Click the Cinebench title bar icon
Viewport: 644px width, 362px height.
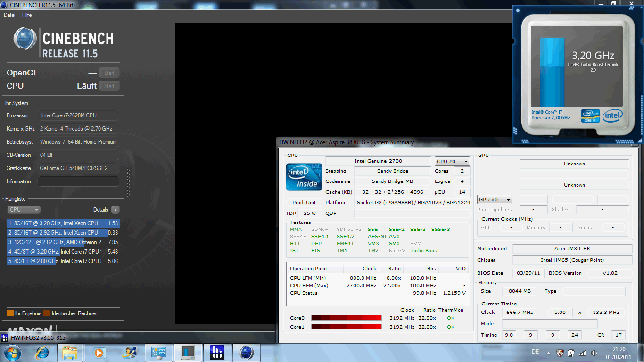pos(5,5)
